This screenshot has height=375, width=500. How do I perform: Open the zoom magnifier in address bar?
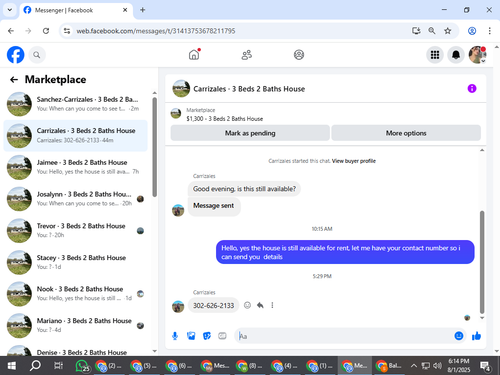[x=432, y=31]
